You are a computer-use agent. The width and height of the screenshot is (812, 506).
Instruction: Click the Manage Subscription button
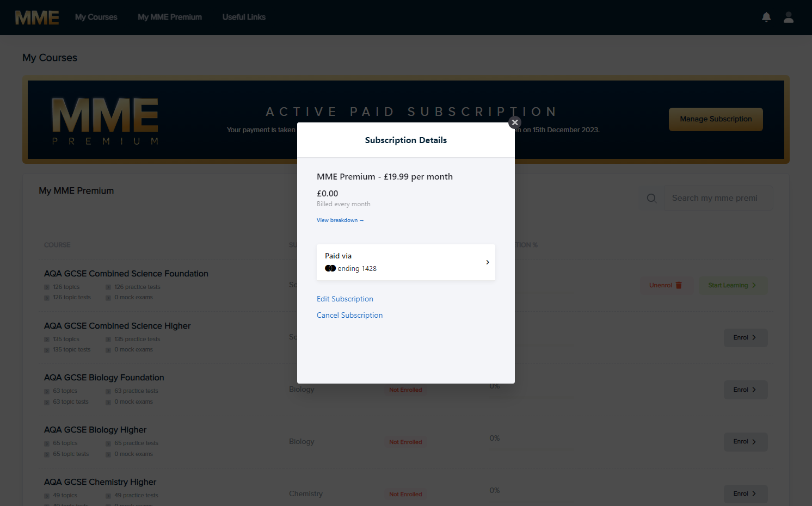716,119
